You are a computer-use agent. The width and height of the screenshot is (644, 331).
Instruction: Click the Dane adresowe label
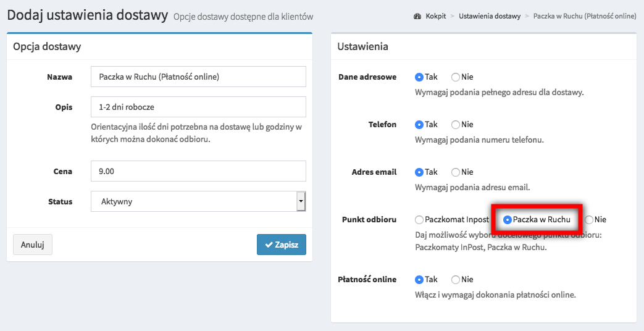point(367,77)
